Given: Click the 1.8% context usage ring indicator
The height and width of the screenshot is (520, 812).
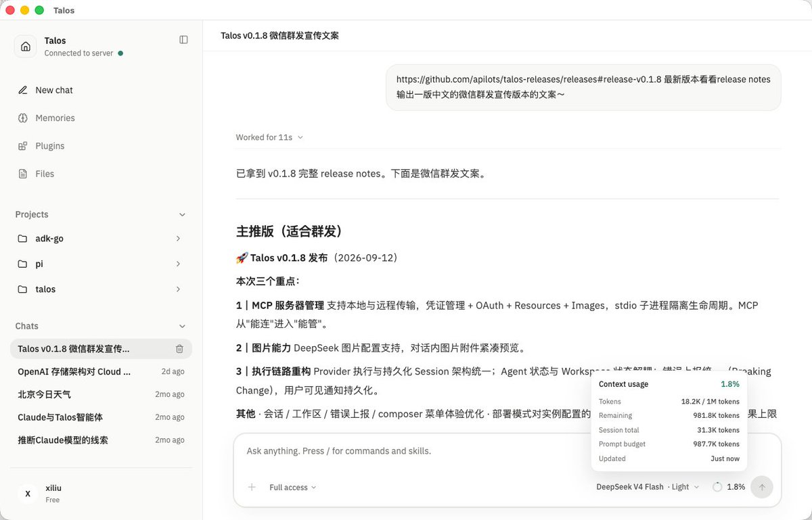Looking at the screenshot, I should (x=717, y=487).
